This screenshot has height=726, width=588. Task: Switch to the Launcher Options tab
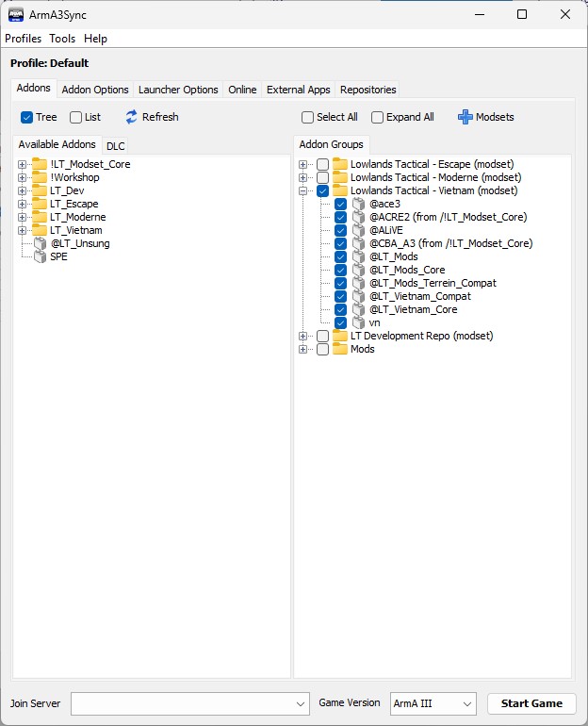(178, 90)
